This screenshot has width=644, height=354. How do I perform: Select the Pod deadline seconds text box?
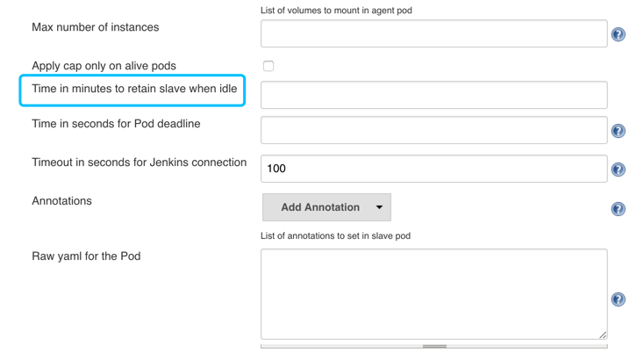click(x=433, y=130)
